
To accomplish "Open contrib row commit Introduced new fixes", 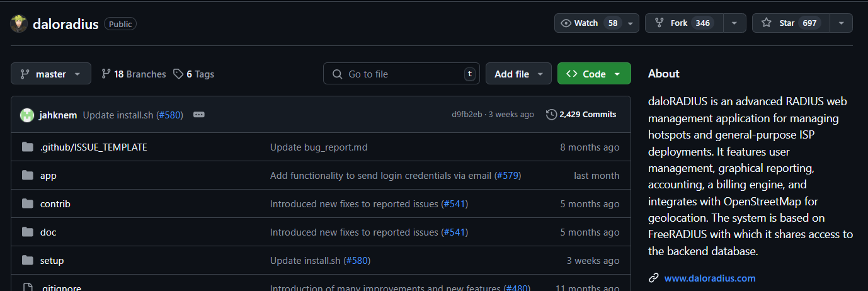I will click(x=354, y=204).
